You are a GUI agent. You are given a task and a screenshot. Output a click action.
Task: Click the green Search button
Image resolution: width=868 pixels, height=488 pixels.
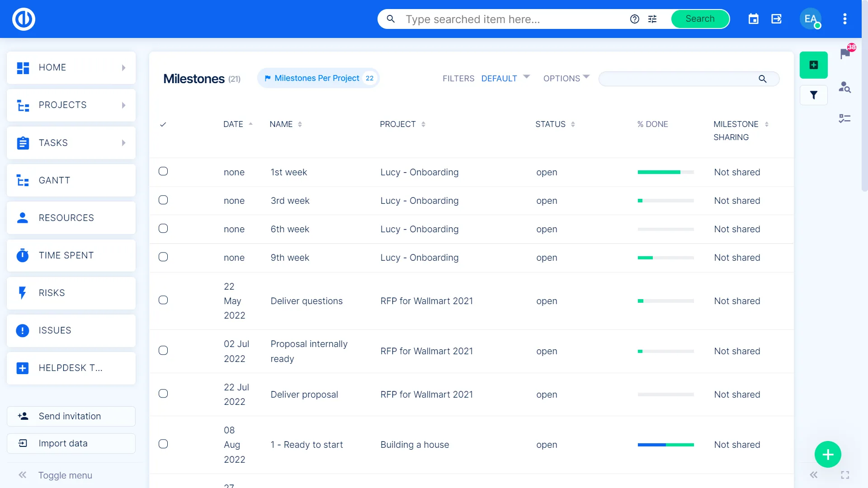(700, 19)
